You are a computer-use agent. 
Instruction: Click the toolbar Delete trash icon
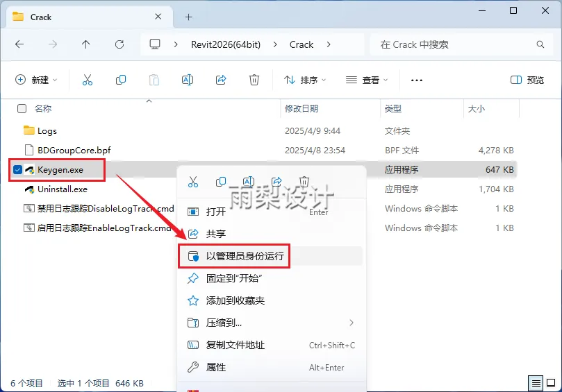(x=254, y=80)
